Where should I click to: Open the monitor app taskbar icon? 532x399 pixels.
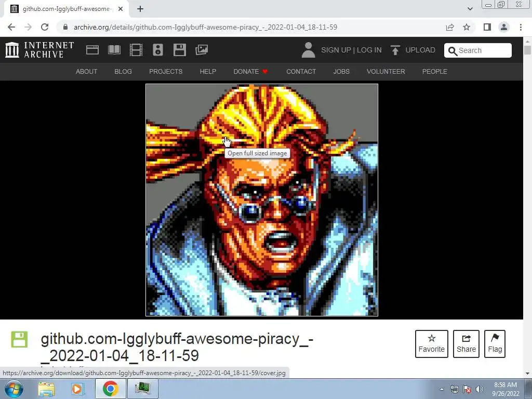coord(142,389)
